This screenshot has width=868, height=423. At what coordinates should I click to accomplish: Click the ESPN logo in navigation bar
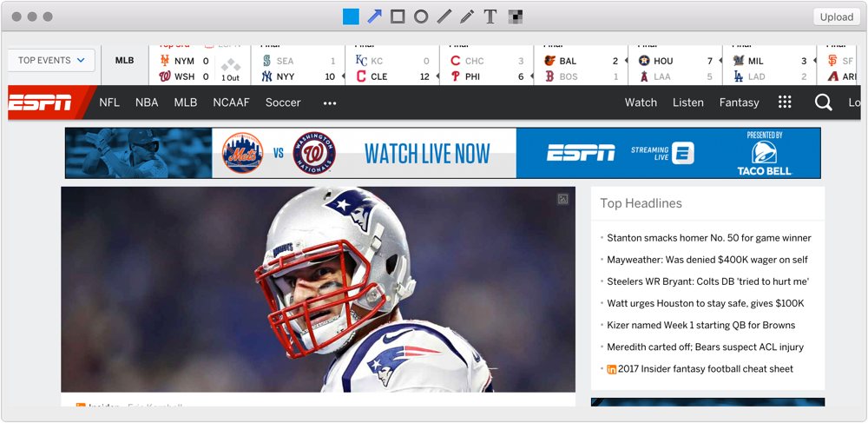[x=40, y=102]
